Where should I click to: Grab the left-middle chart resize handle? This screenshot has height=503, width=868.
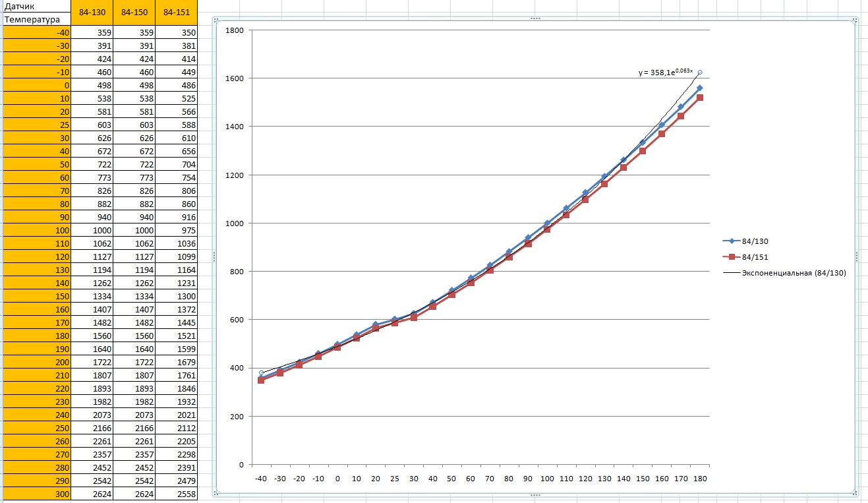(x=214, y=256)
